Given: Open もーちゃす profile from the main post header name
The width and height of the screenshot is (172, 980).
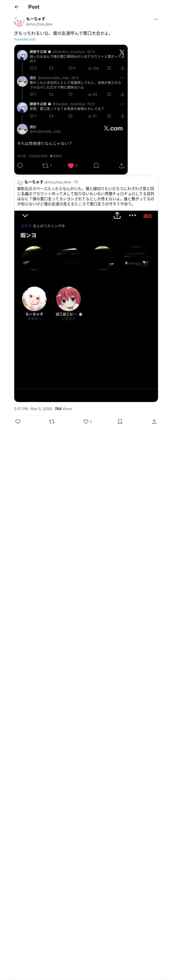Looking at the screenshot, I should (35, 19).
